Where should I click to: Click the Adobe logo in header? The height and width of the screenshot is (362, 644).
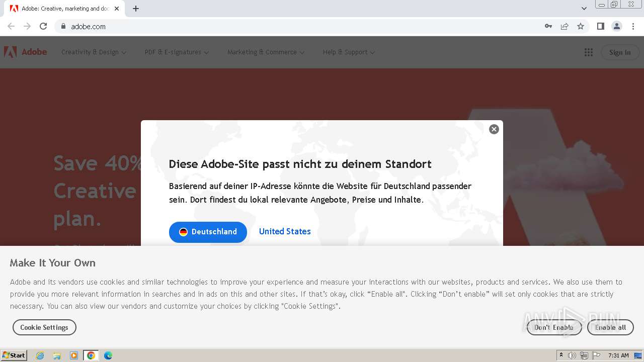pos(26,52)
